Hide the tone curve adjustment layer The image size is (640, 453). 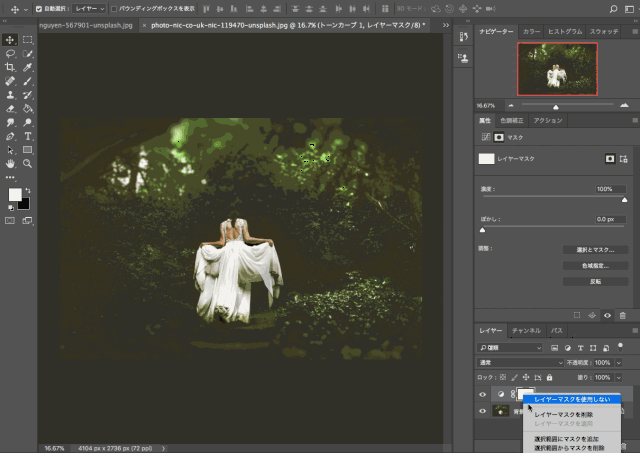tap(482, 394)
